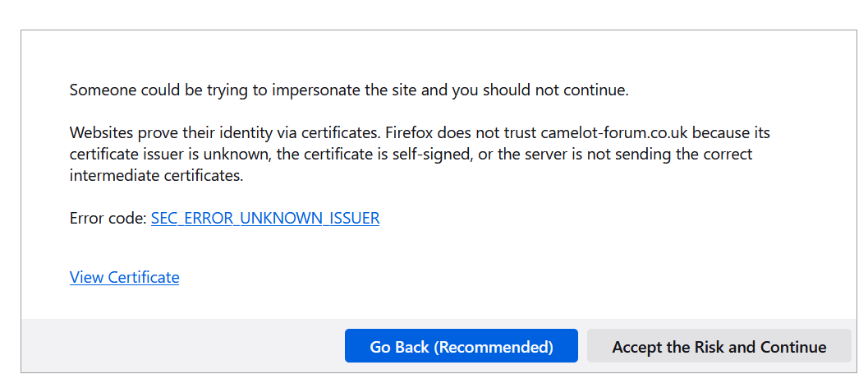Click the "intermediate certificates." text line
868x388 pixels.
(x=157, y=176)
